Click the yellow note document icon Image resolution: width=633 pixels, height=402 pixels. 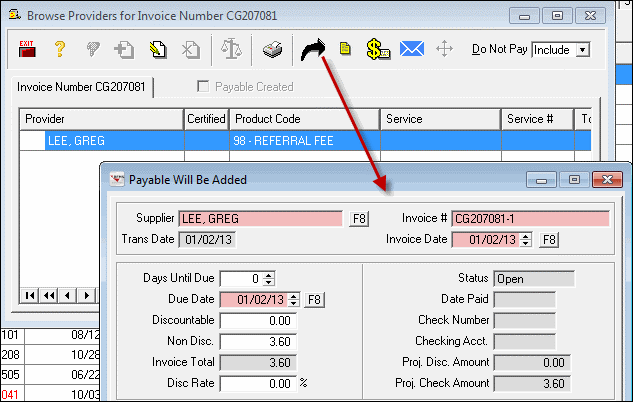coord(345,48)
